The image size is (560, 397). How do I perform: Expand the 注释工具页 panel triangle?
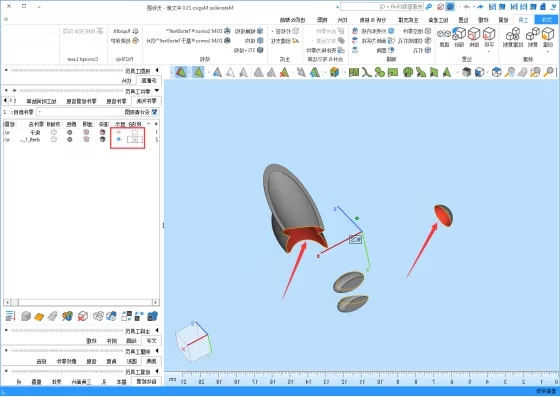coord(157,331)
